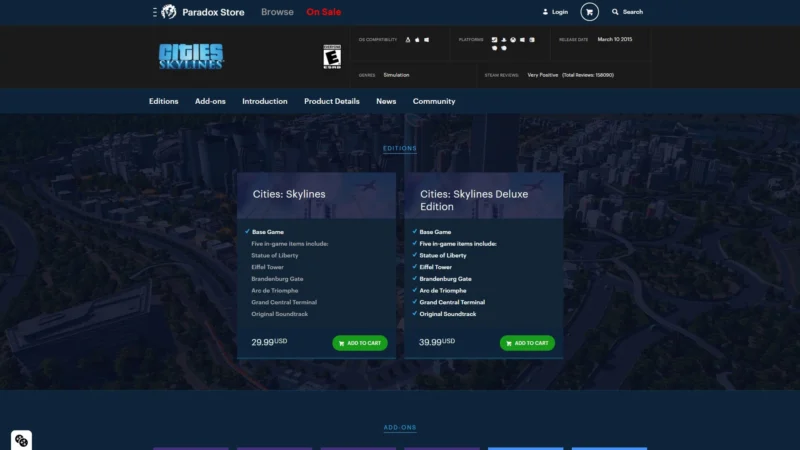The width and height of the screenshot is (800, 450).
Task: Click Eiffel Tower in the Deluxe list
Action: 435,267
